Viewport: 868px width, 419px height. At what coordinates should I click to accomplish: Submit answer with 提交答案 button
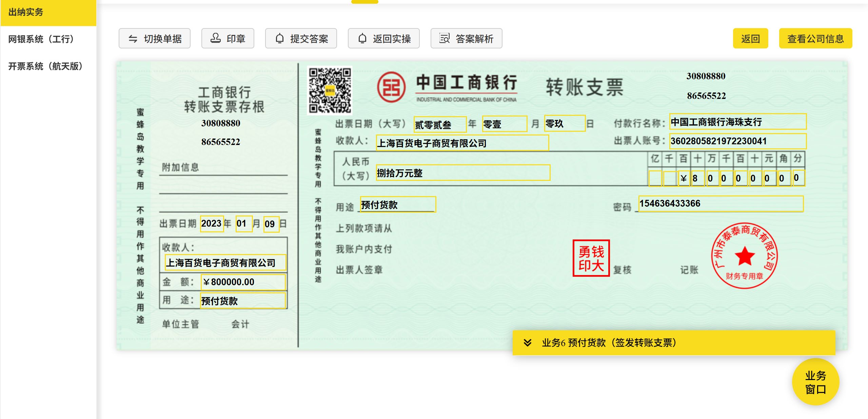(x=301, y=39)
